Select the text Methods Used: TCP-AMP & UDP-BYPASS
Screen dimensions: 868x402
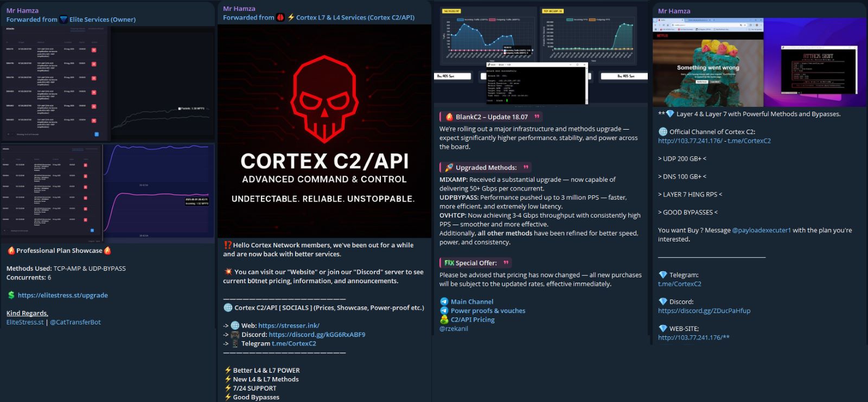[66, 269]
